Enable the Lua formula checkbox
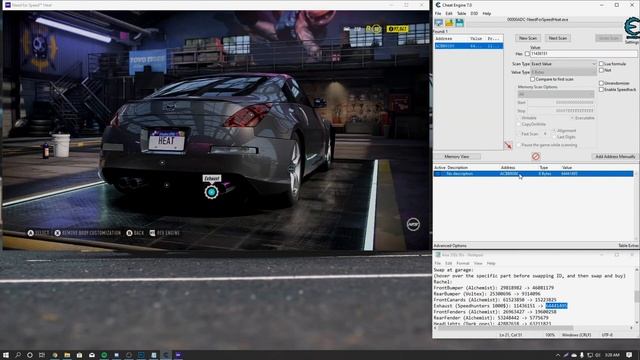Viewport: 640px width, 360px height. 601,64
